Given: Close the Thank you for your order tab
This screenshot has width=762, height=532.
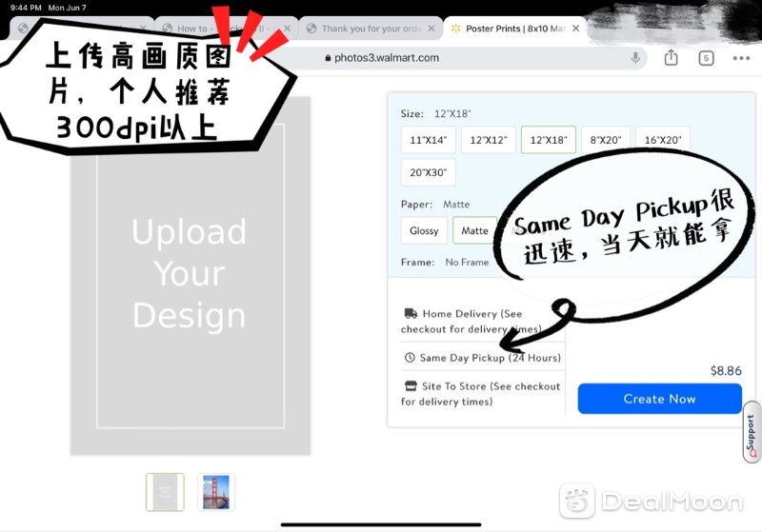Looking at the screenshot, I should [431, 29].
